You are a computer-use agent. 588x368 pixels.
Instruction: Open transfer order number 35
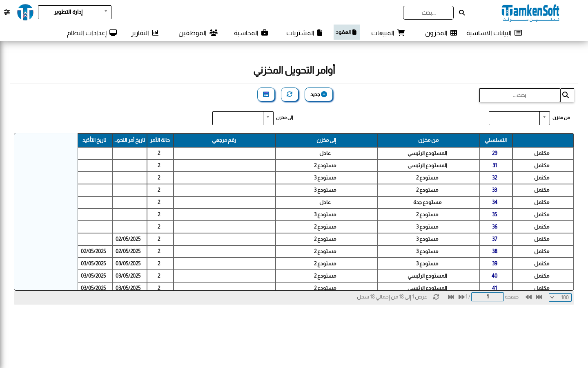494,214
